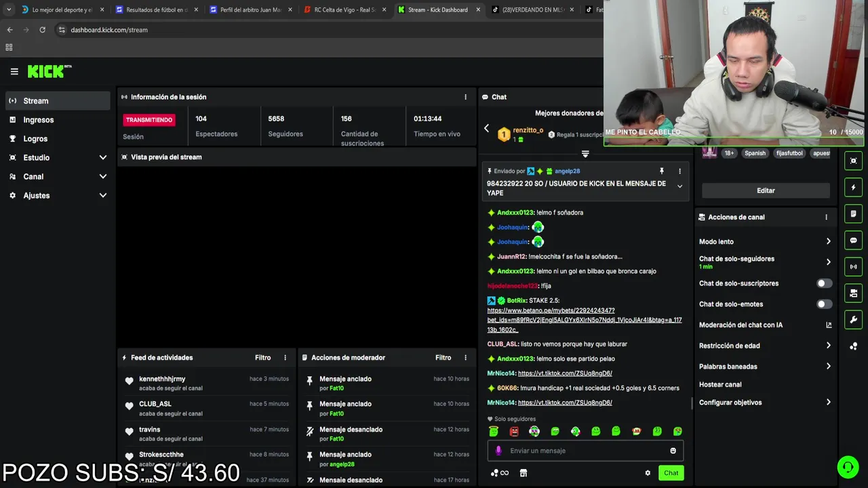Screen dimensions: 868x488
Task: Expand the Canal sidebar section
Action: (57, 176)
